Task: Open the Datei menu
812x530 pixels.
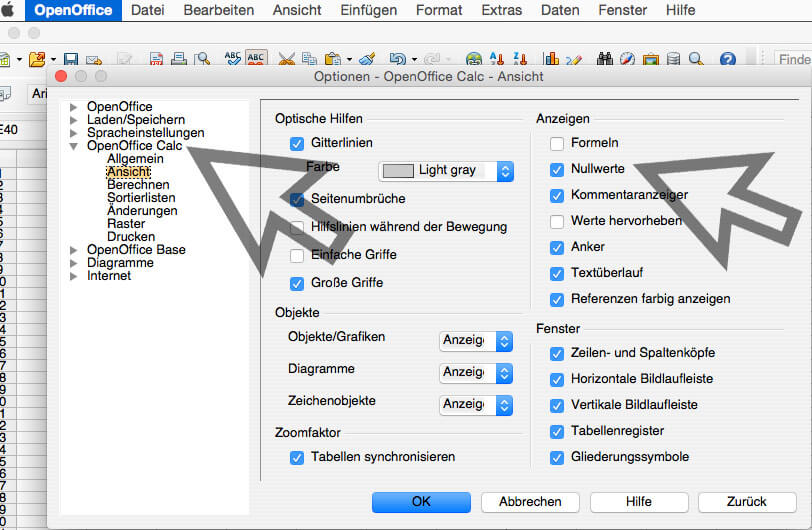Action: 148,10
